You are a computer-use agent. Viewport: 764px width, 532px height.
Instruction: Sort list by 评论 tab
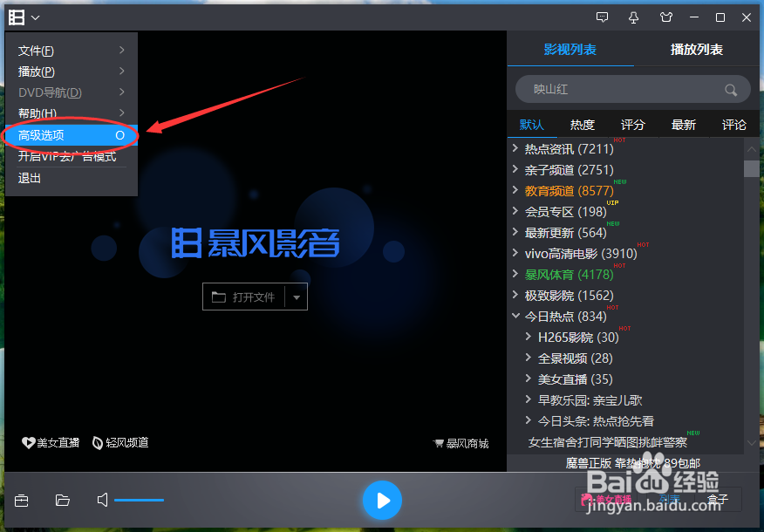[x=734, y=126]
